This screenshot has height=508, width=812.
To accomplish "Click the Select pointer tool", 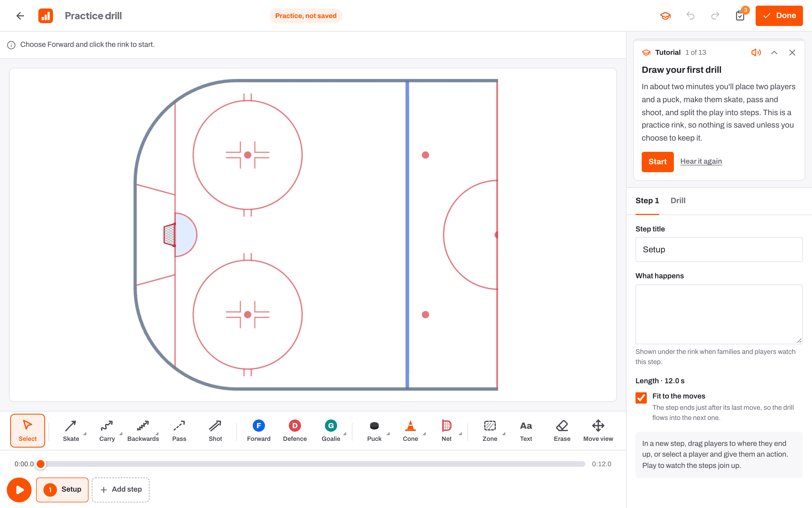I will [28, 430].
